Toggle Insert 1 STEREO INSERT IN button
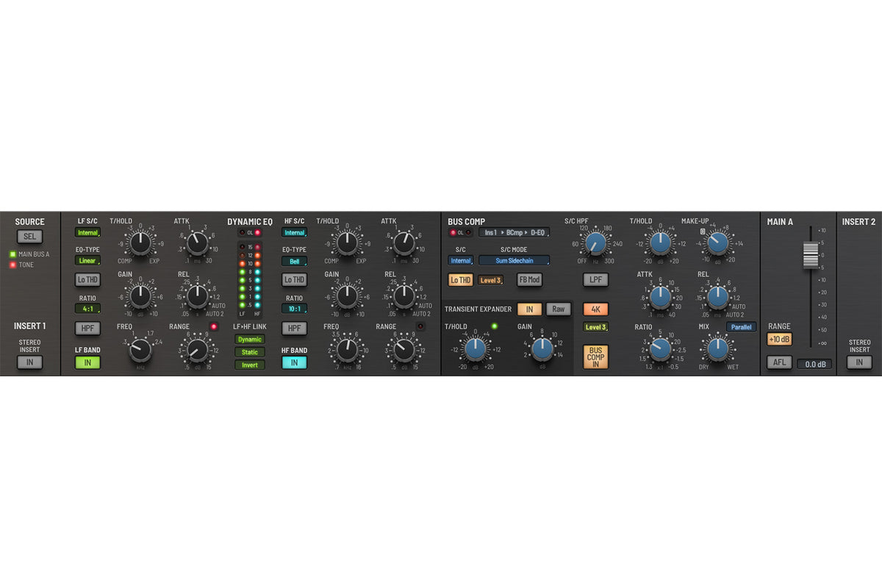This screenshot has width=882, height=588. point(30,362)
